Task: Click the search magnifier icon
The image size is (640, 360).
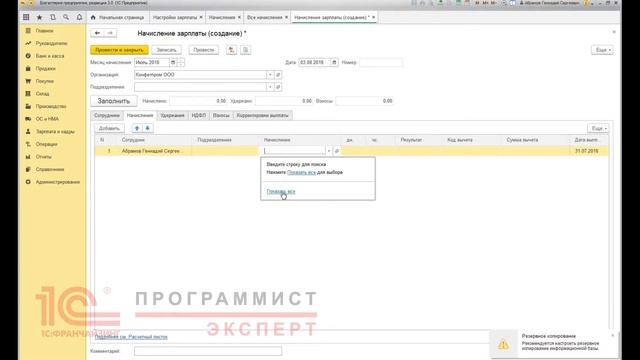Action: point(66,17)
